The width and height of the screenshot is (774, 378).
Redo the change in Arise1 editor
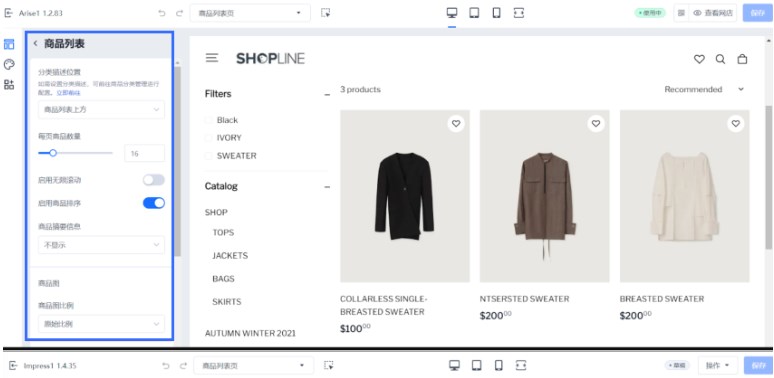(179, 13)
